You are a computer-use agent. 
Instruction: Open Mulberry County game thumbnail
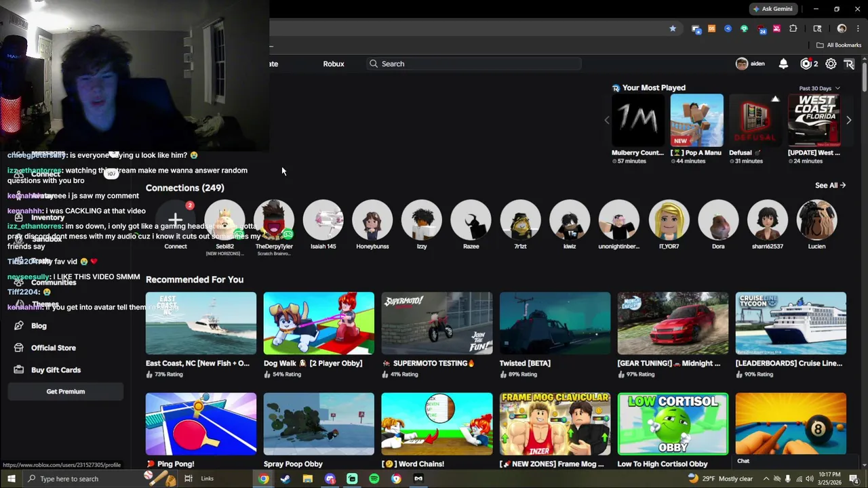click(637, 121)
